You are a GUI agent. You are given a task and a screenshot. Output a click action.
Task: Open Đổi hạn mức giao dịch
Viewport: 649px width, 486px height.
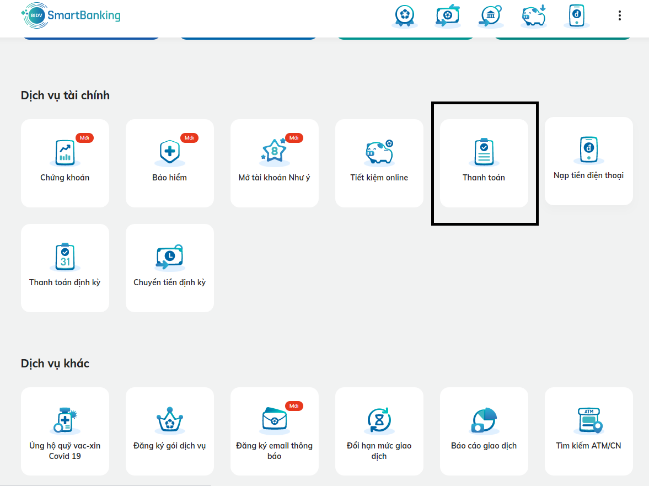[379, 431]
